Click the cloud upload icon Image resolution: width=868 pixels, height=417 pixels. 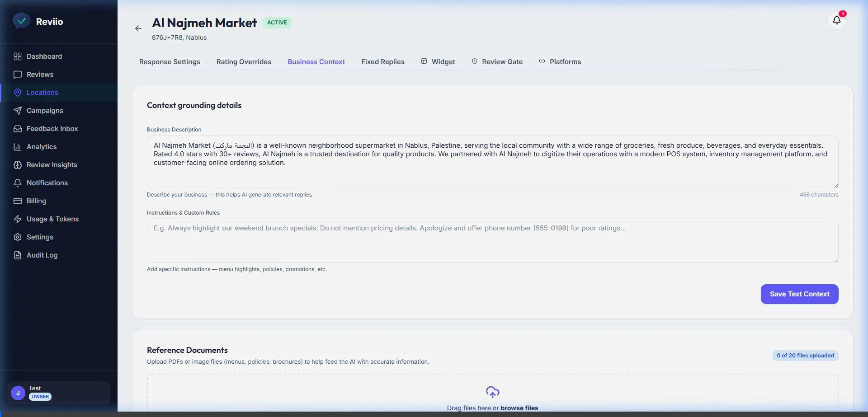tap(492, 392)
